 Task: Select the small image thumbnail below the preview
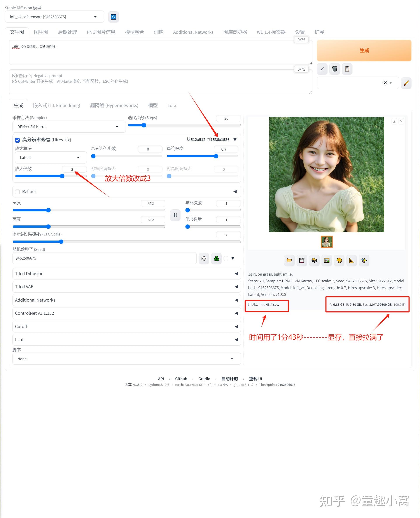pos(327,242)
